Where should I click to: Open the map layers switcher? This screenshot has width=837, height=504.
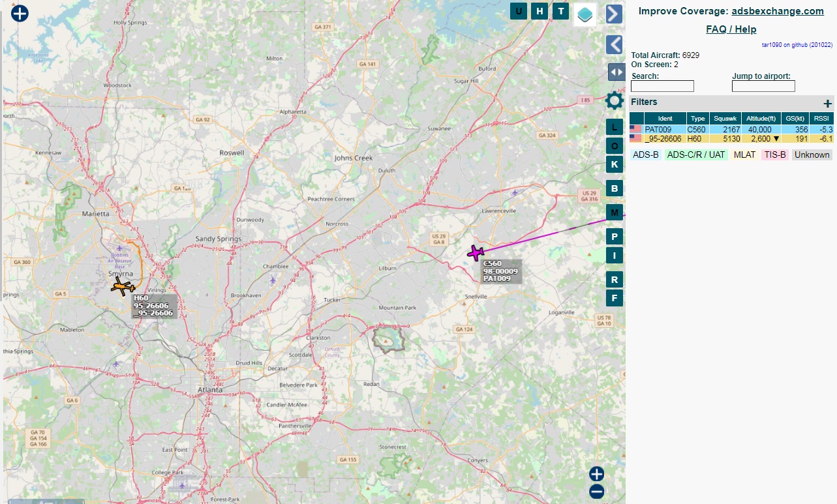tap(585, 14)
